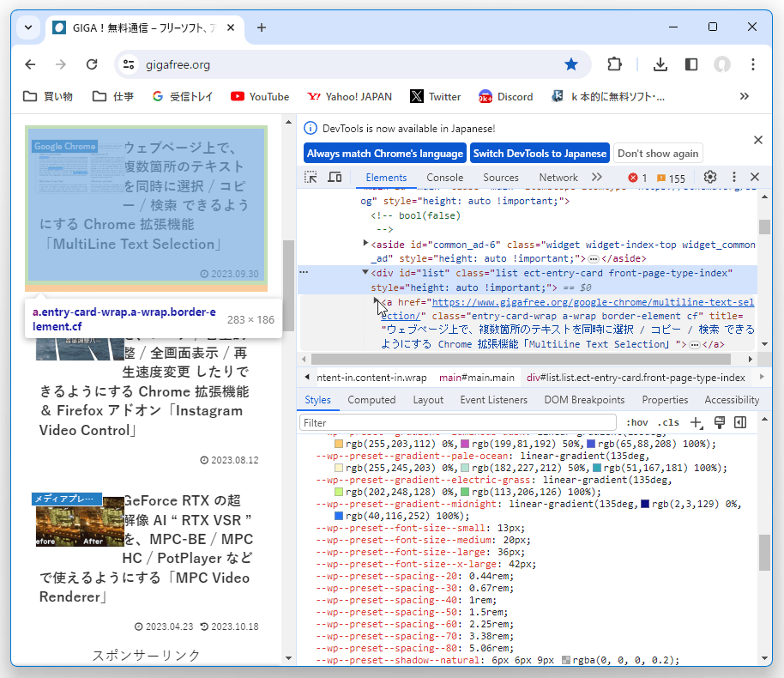Click the blue bookmark star

coord(571,64)
